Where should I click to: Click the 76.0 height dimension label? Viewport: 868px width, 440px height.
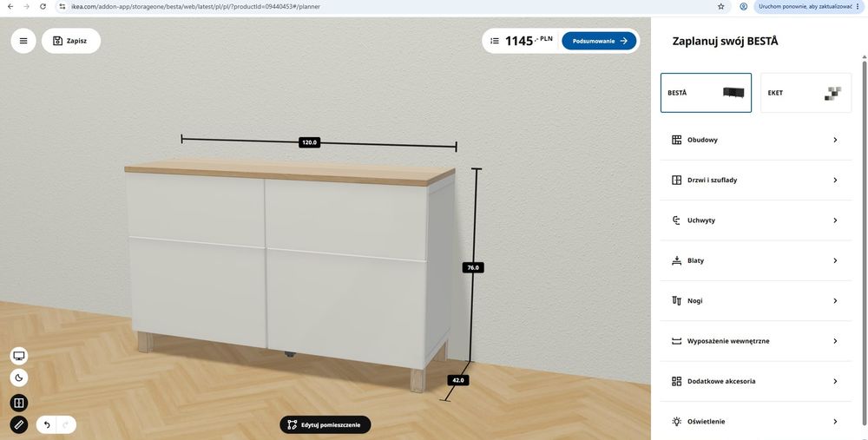coord(473,267)
